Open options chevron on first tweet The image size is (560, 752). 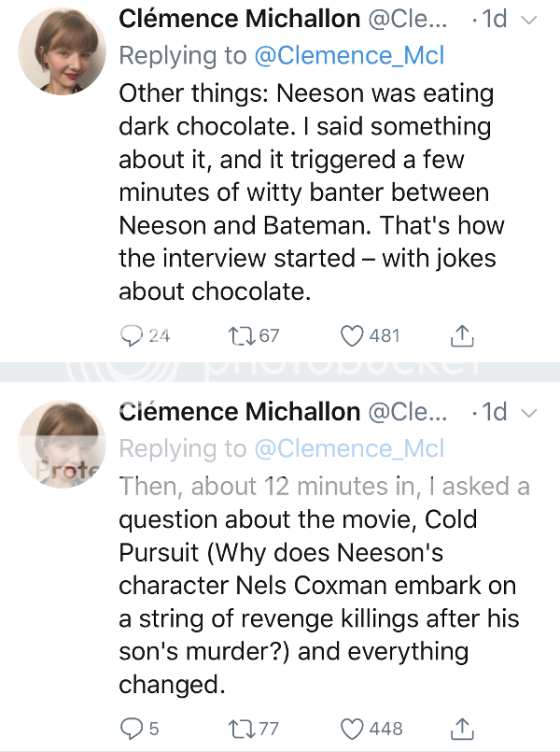(529, 21)
